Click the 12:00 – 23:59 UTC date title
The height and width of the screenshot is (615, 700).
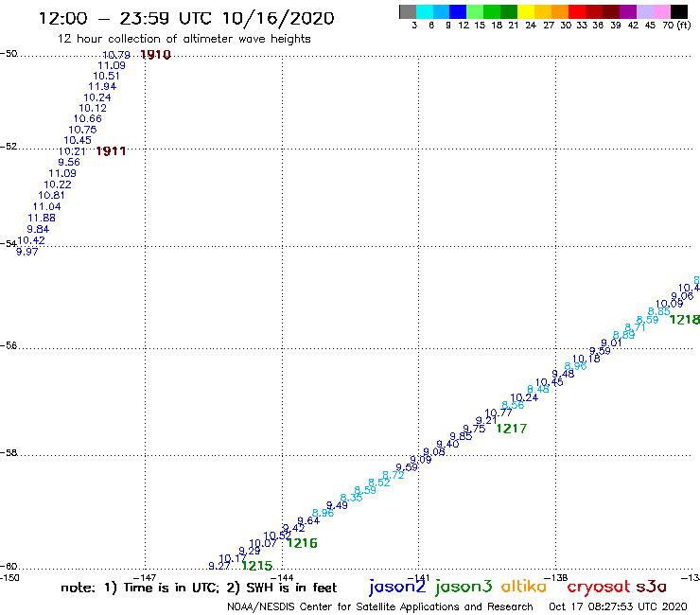[186, 19]
